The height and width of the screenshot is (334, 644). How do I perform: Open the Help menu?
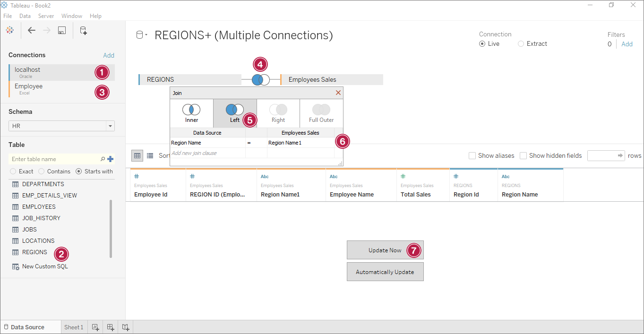tap(95, 16)
